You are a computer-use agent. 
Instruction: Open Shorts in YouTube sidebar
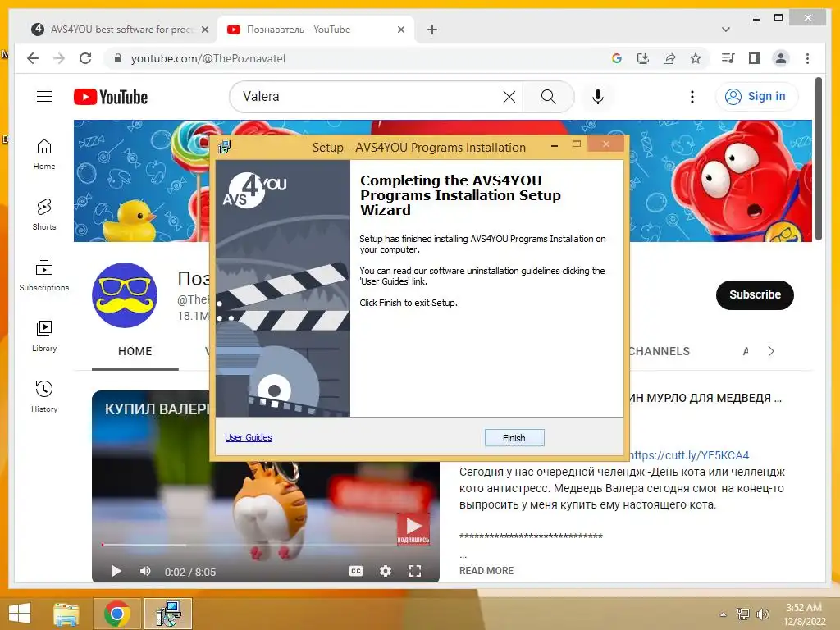(44, 215)
